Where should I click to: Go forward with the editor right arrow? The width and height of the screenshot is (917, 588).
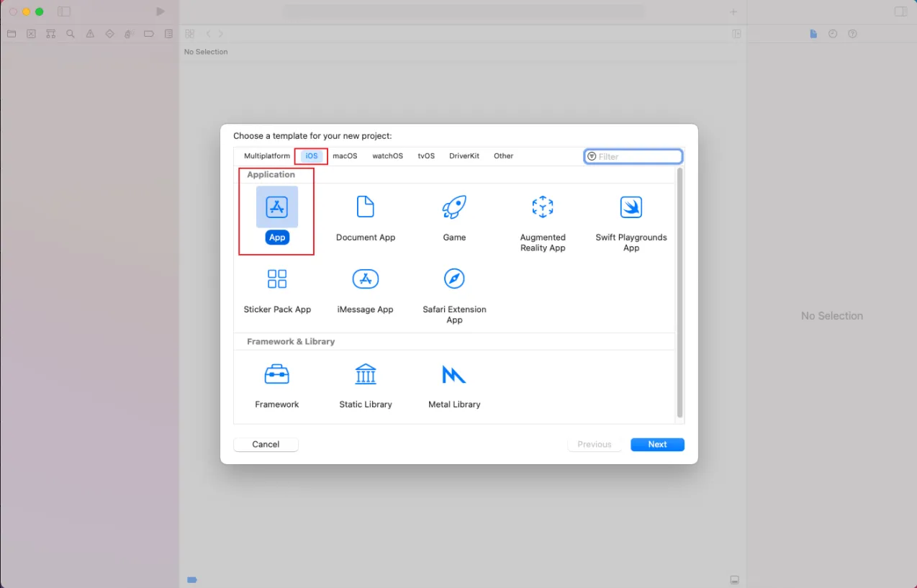[x=221, y=34]
